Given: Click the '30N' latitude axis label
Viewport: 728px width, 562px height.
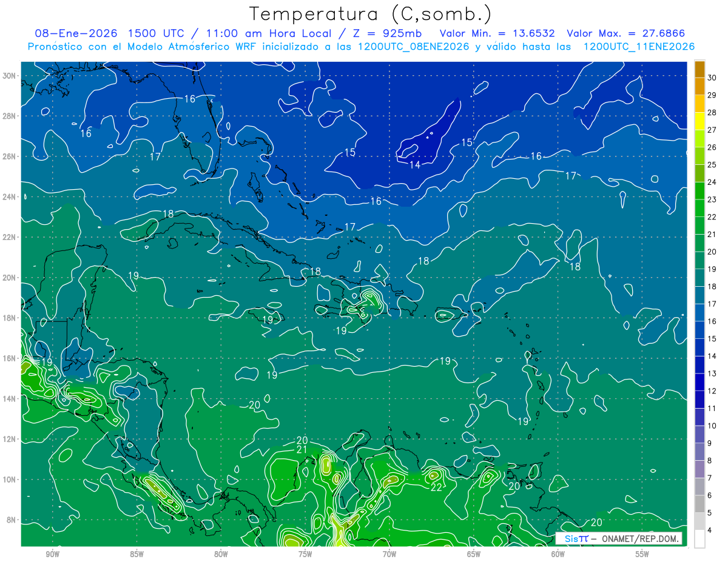Looking at the screenshot, I should pyautogui.click(x=8, y=76).
